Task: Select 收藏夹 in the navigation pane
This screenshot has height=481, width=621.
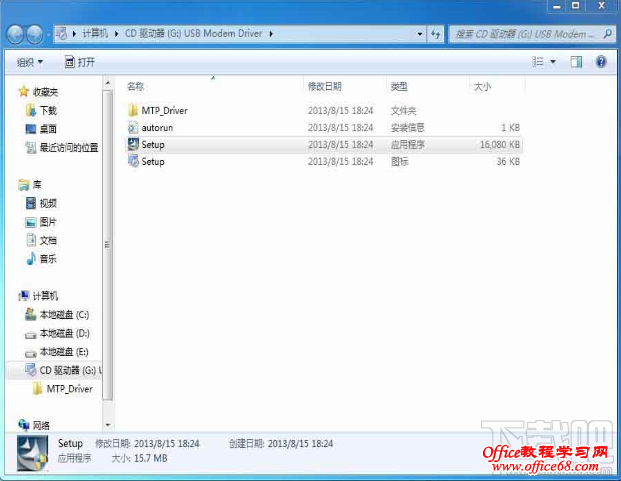Action: click(38, 92)
